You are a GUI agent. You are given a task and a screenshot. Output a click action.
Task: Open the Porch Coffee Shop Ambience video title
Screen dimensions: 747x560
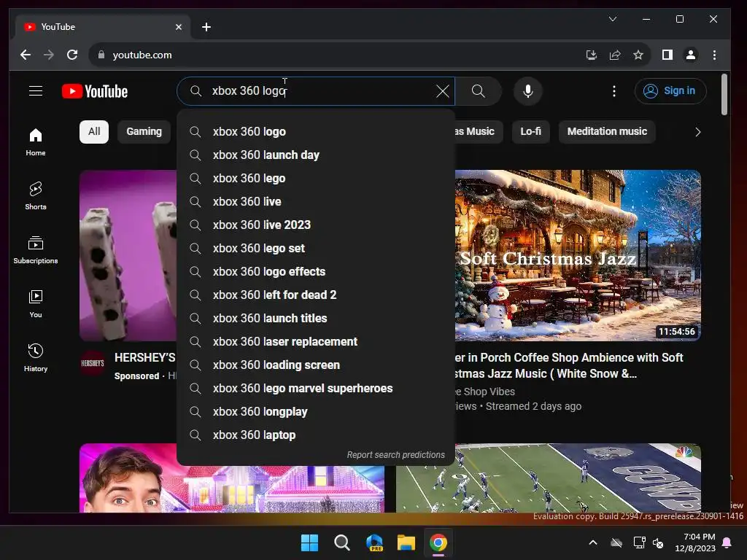569,366
